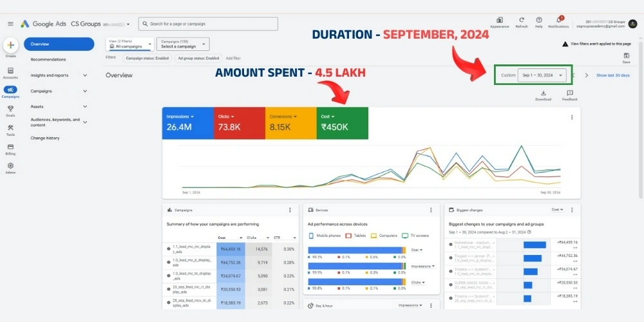644x322 pixels.
Task: Open the custom date range dropdown
Action: tap(543, 75)
